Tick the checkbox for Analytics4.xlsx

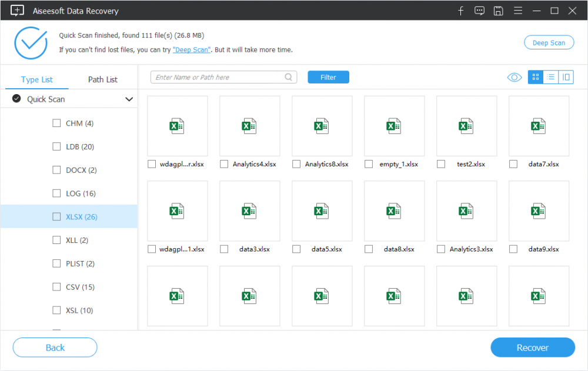(224, 164)
